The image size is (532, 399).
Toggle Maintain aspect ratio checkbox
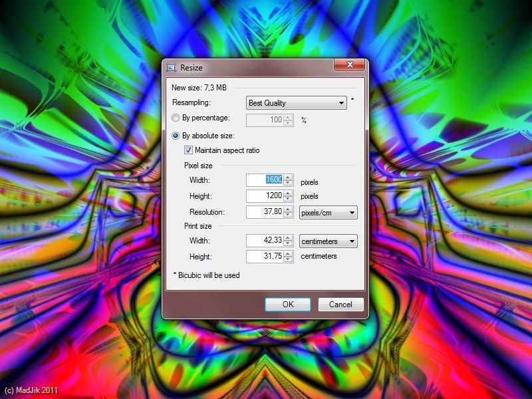[x=188, y=150]
